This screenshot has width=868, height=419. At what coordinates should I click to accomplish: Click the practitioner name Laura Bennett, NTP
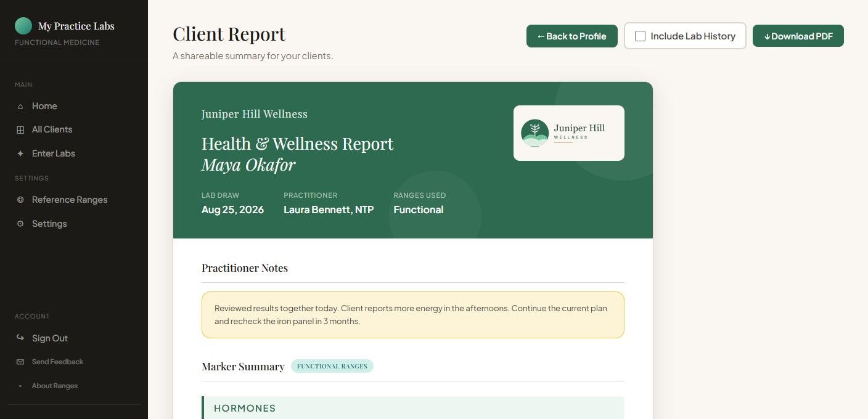(329, 209)
